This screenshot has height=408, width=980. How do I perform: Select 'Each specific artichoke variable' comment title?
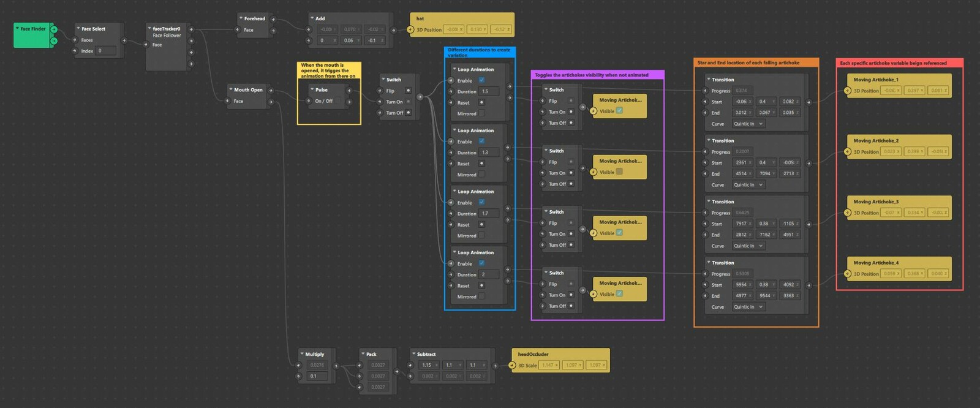[x=893, y=63]
